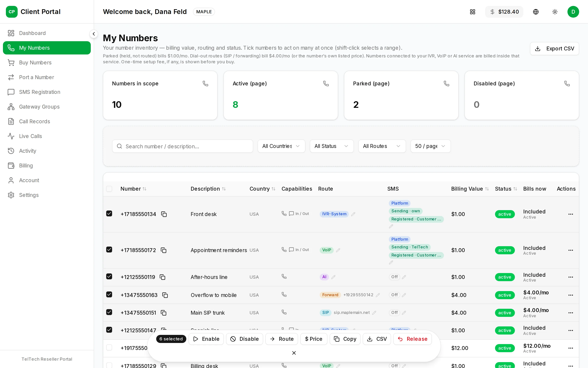The height and width of the screenshot is (368, 588).
Task: Copy number +17185550134 with copy icon
Action: click(x=164, y=214)
